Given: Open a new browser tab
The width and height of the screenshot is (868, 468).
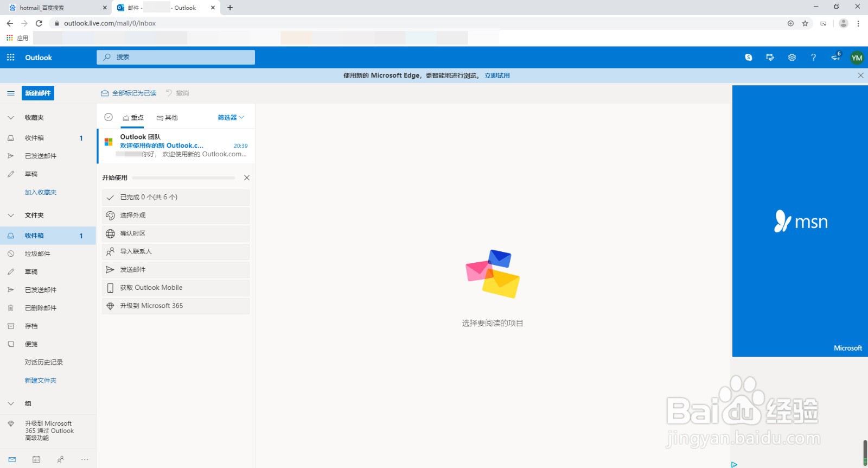Looking at the screenshot, I should 230,8.
